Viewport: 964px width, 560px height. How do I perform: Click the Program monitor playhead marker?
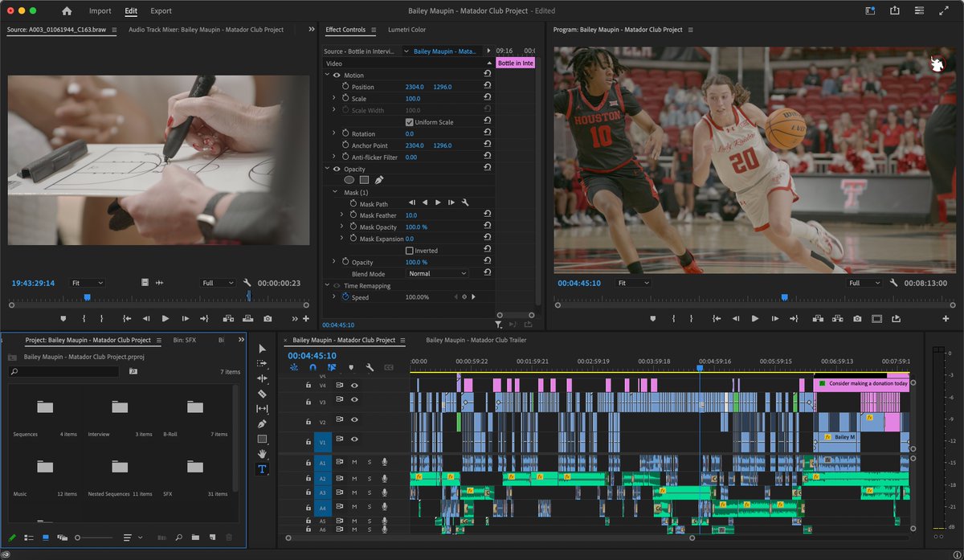[784, 298]
